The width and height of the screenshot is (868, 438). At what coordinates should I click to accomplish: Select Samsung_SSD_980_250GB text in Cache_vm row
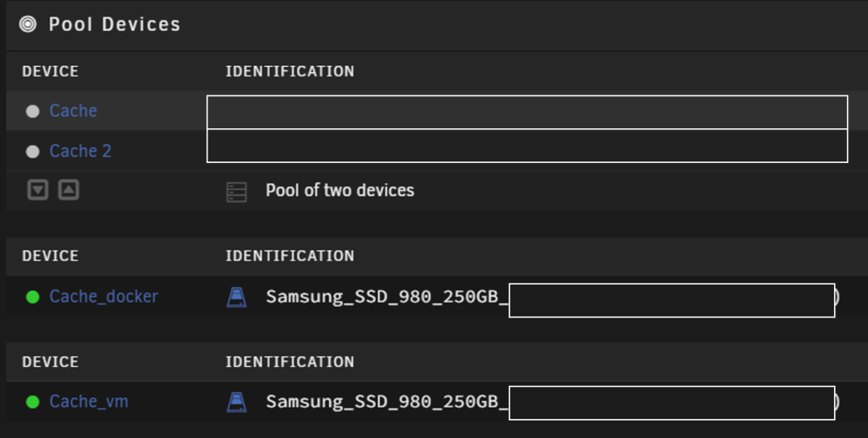point(387,402)
